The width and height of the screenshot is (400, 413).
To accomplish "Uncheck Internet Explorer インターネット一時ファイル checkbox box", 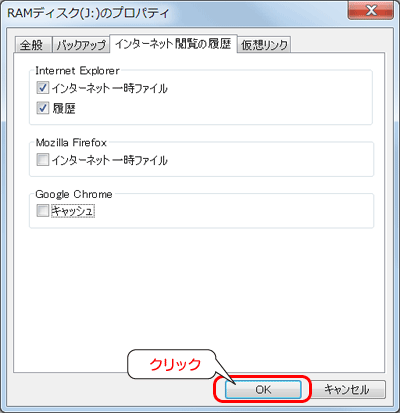I will (43, 88).
